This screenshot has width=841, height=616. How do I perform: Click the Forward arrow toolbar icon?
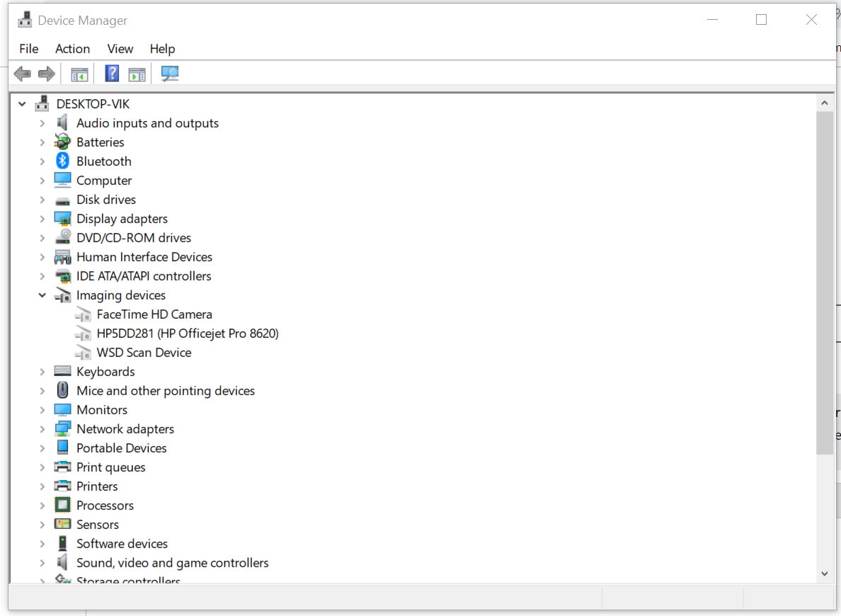pyautogui.click(x=47, y=74)
